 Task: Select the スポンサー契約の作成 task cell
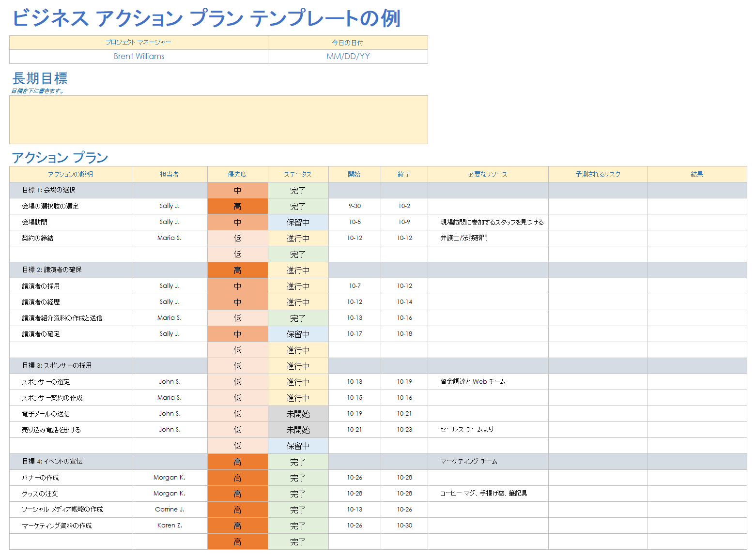click(71, 398)
